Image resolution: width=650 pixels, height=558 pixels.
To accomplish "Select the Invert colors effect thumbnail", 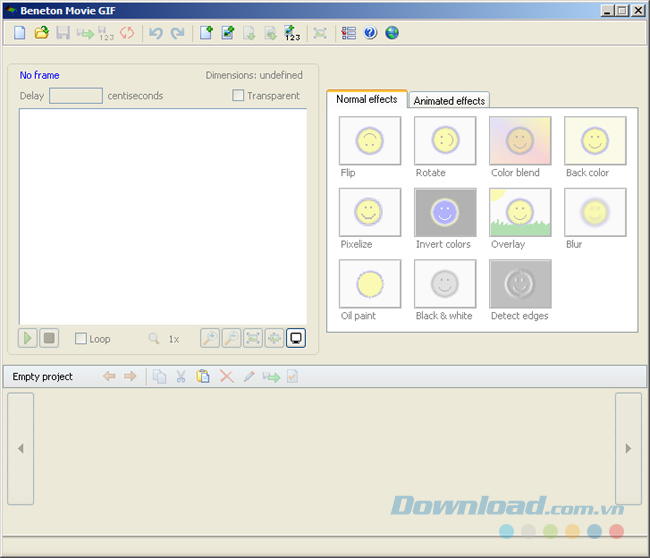I will pos(445,213).
